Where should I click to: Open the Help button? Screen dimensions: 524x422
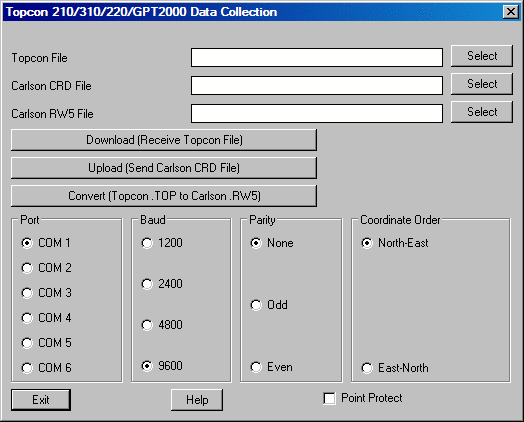tap(197, 400)
